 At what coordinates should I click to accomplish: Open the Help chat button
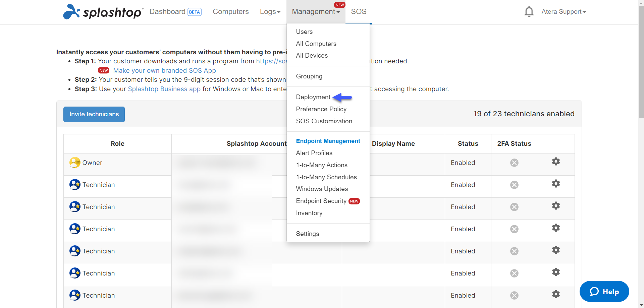604,292
